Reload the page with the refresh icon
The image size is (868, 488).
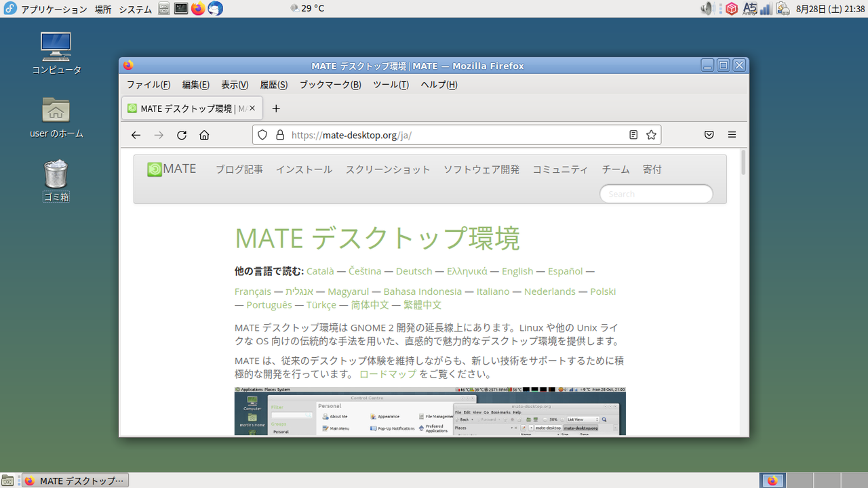tap(181, 135)
